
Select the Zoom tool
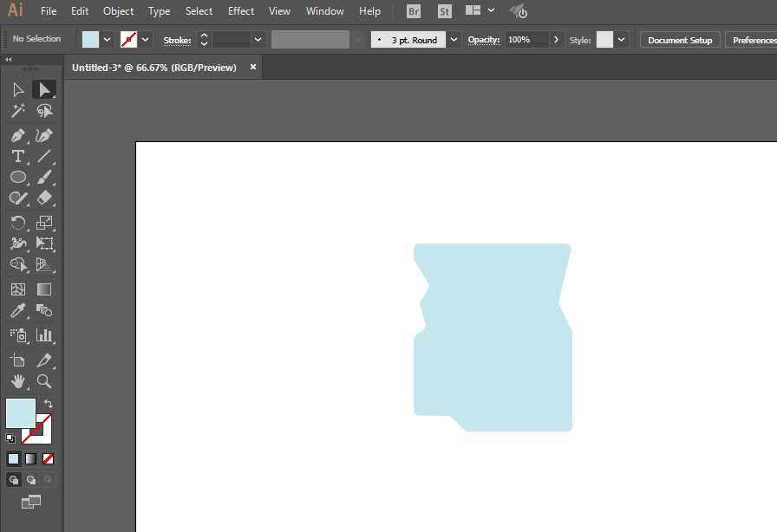pyautogui.click(x=44, y=381)
